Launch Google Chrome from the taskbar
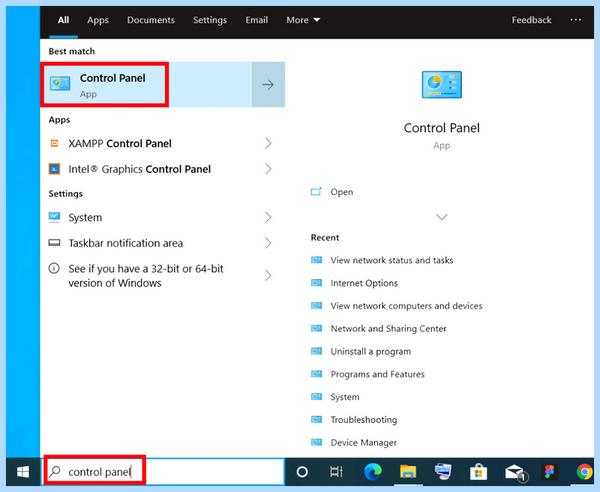This screenshot has height=492, width=600. pyautogui.click(x=585, y=472)
